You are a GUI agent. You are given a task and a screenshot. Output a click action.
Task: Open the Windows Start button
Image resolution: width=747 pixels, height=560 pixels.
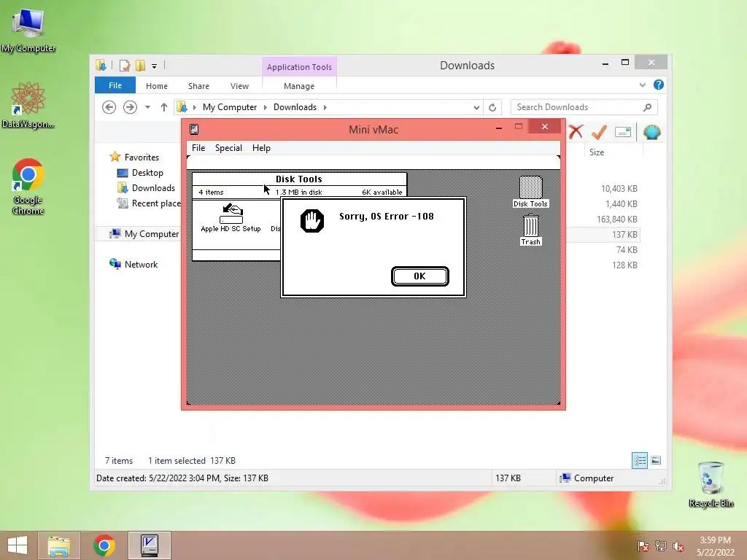[x=18, y=545]
